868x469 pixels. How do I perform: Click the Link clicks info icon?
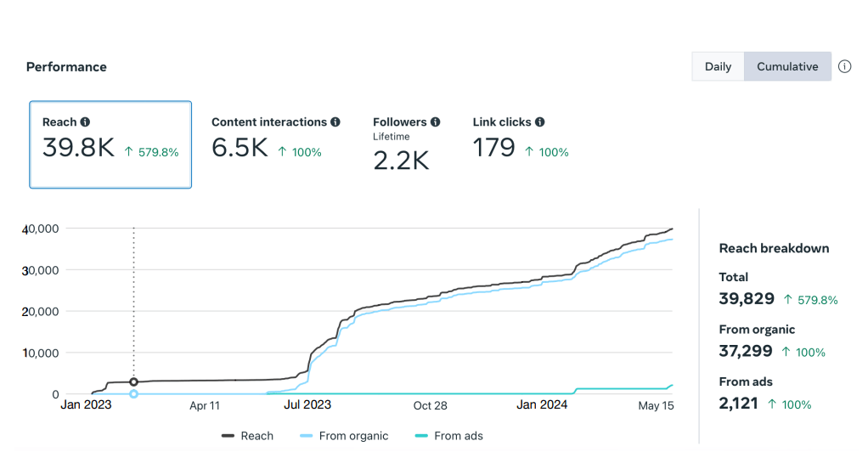tap(540, 122)
